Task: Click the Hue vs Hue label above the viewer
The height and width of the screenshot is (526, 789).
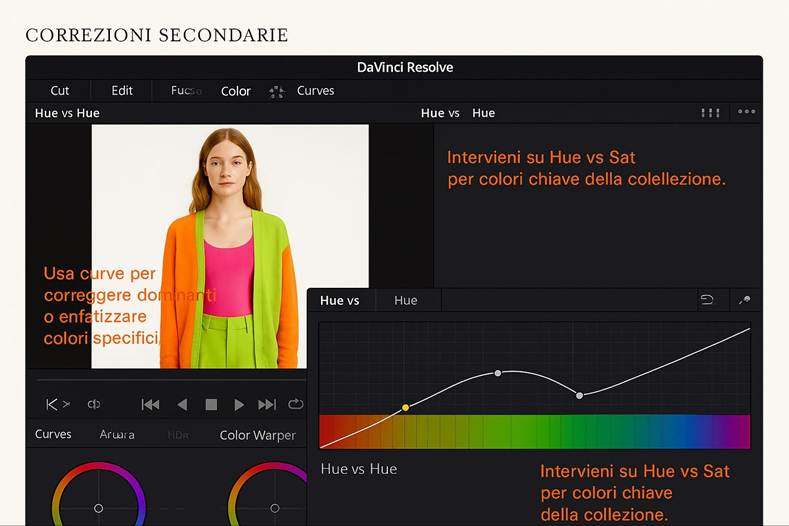Action: (67, 113)
